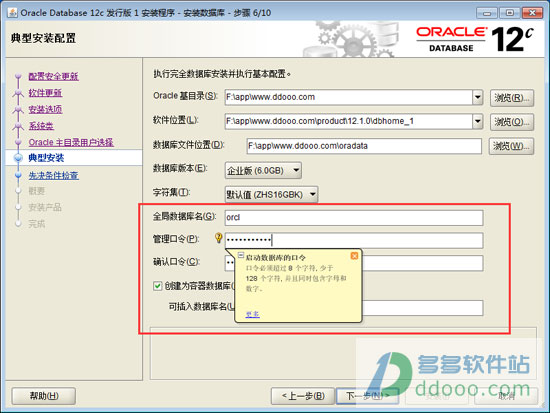Open the software location dropdown
Image resolution: width=550 pixels, height=413 pixels.
click(x=477, y=121)
